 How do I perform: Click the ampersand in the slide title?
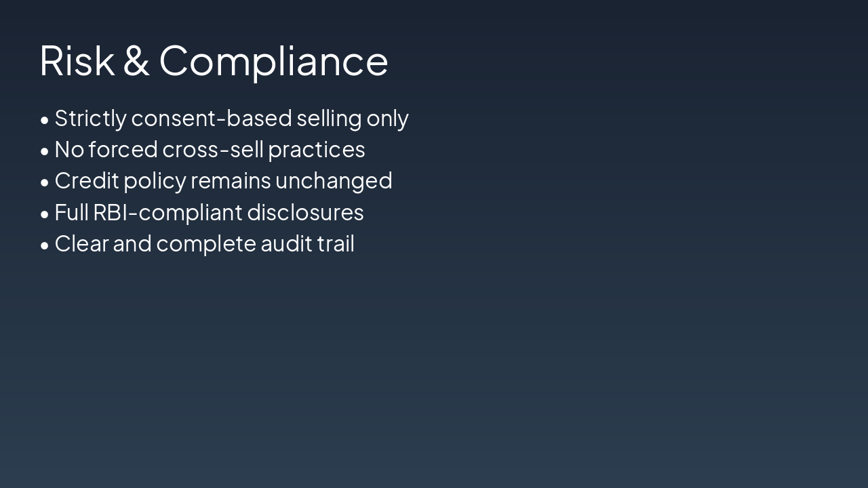tap(136, 61)
